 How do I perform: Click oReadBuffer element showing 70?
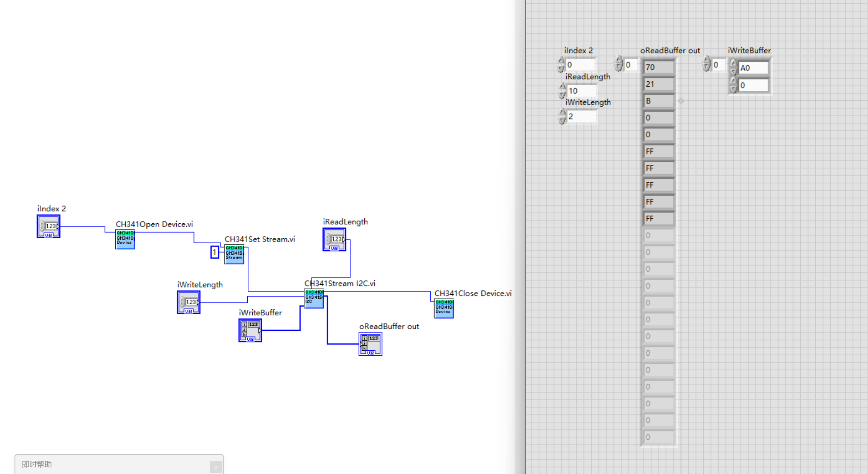pos(659,67)
